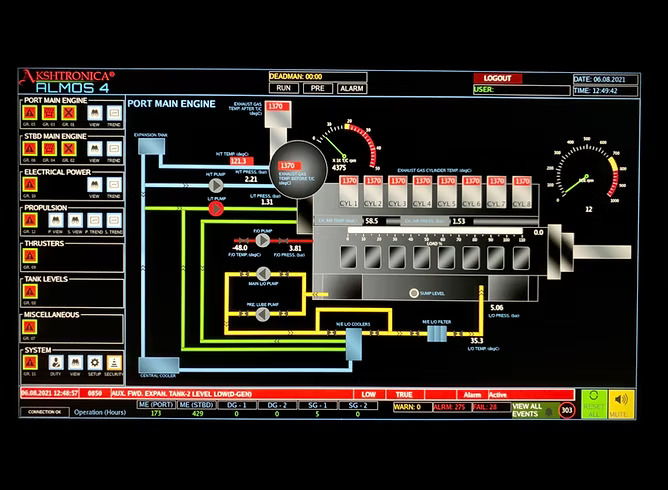Open Port Main Engine alarm group GR. 05
Image resolution: width=668 pixels, height=490 pixels.
[x=29, y=113]
